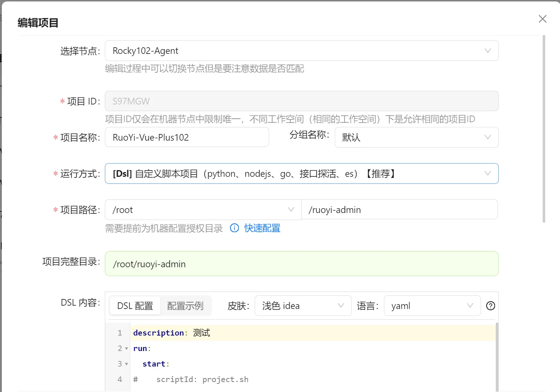The height and width of the screenshot is (392, 560).
Task: Click the help question mark icon
Action: click(x=490, y=306)
